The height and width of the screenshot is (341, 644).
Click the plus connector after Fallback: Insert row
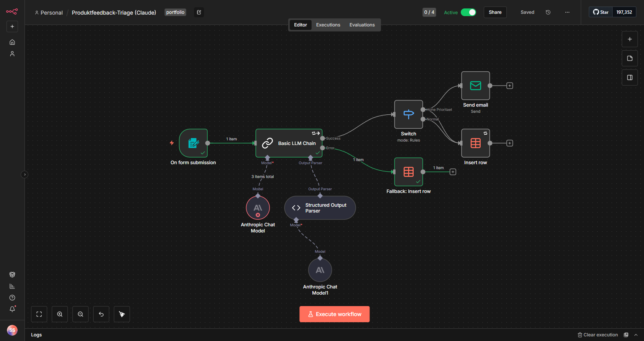click(453, 172)
